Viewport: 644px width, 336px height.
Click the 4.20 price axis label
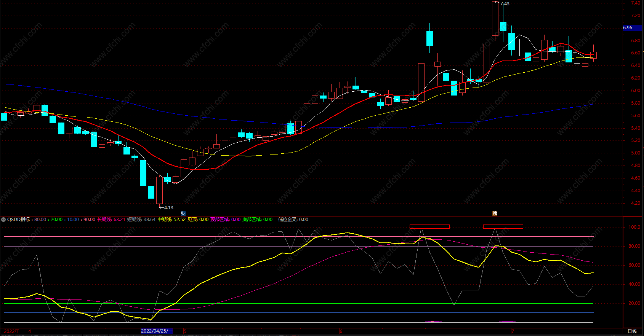(x=636, y=203)
